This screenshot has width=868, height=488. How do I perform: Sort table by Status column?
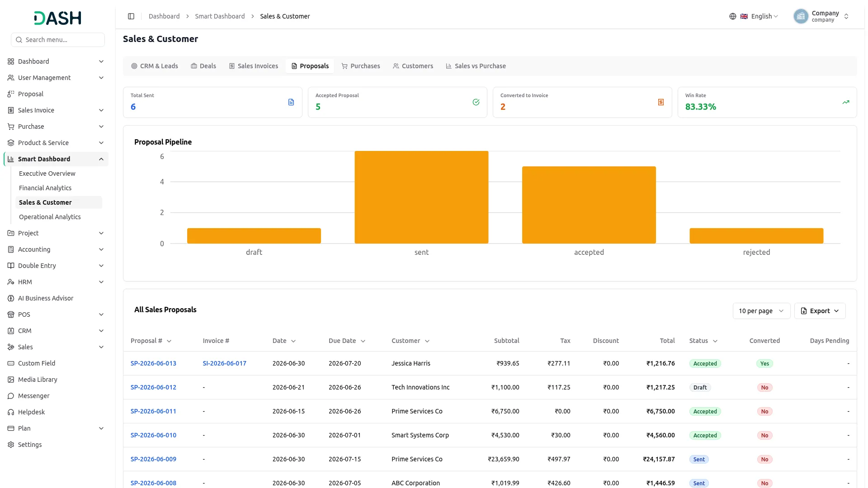pos(703,341)
